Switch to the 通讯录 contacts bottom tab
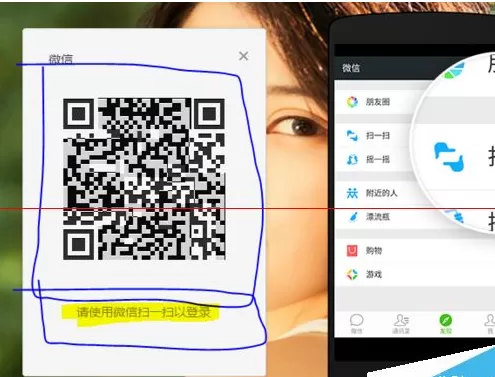 click(x=401, y=324)
